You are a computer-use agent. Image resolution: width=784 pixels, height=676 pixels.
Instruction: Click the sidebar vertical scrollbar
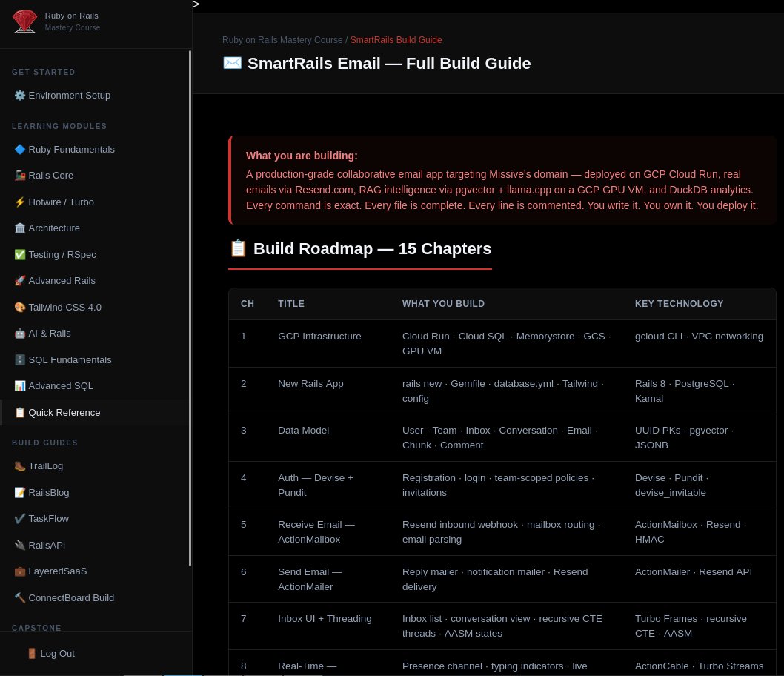click(190, 308)
